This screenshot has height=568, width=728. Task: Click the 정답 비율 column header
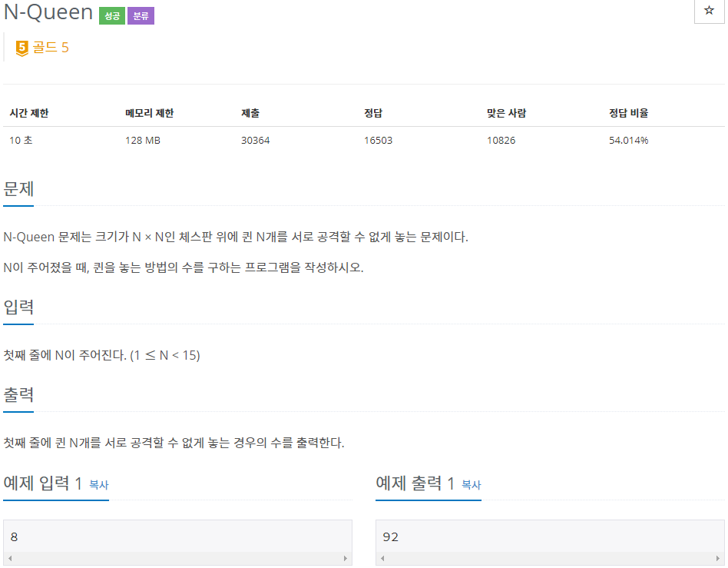(629, 113)
